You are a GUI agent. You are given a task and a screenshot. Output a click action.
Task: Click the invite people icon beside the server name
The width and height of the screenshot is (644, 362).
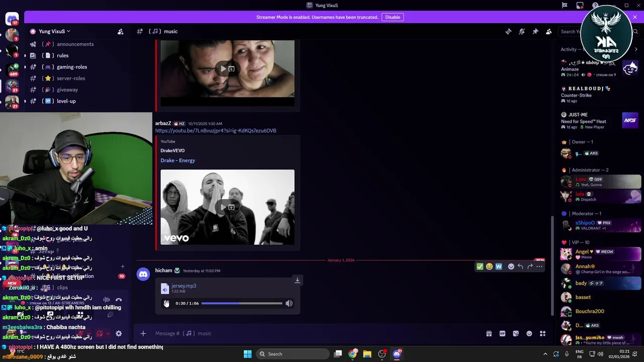point(121,31)
